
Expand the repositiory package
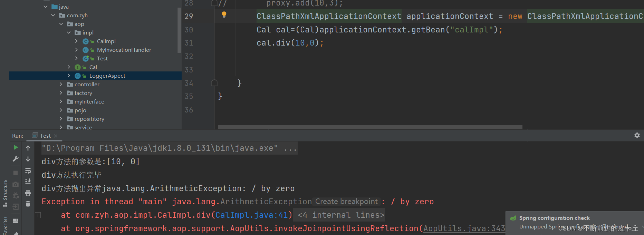tap(61, 119)
